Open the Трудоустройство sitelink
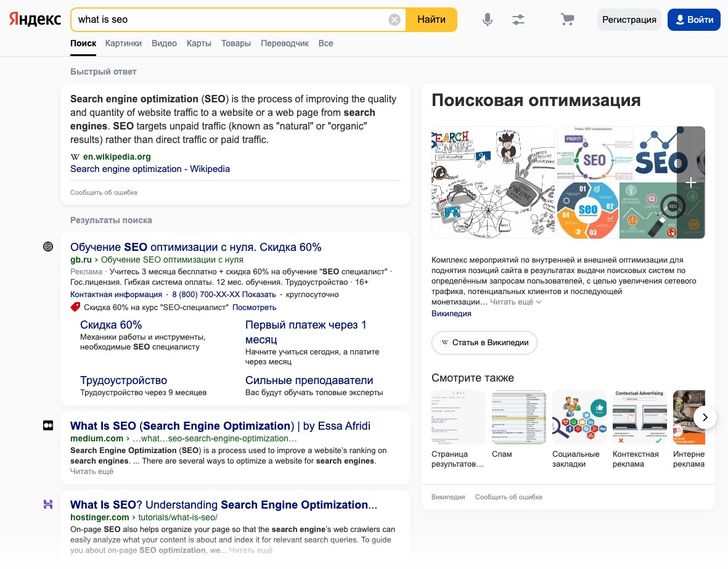Viewport: 728px width, 569px height. (x=123, y=380)
